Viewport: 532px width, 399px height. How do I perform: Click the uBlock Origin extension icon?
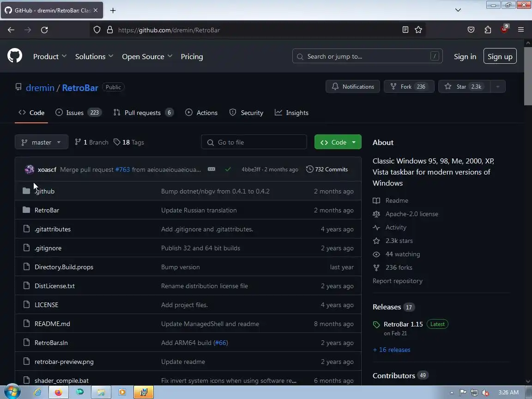[504, 30]
